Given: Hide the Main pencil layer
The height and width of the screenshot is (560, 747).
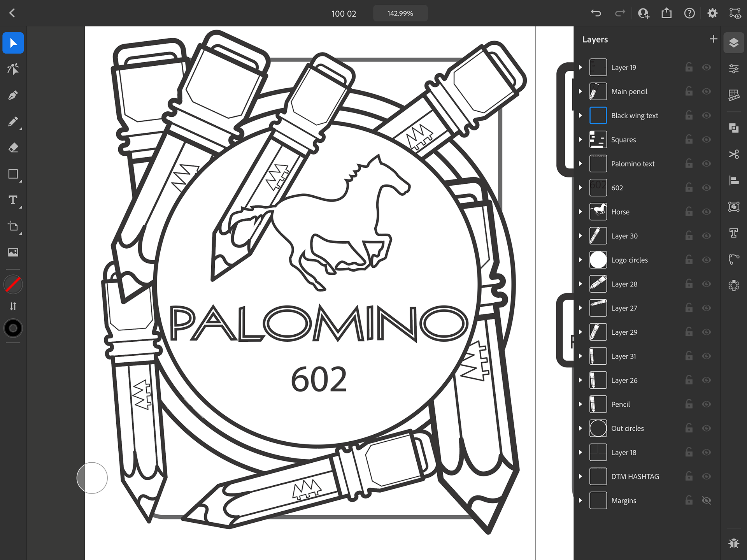Looking at the screenshot, I should tap(707, 91).
